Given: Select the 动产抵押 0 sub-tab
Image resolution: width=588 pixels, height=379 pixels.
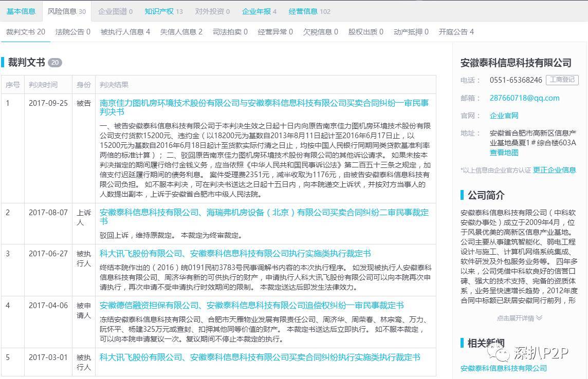Looking at the screenshot, I should click(x=411, y=32).
